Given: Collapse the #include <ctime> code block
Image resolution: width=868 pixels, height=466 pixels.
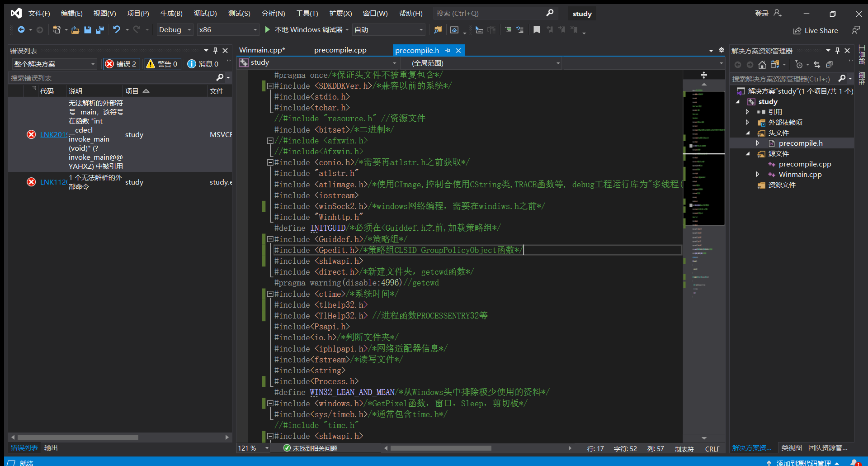Looking at the screenshot, I should tap(270, 294).
